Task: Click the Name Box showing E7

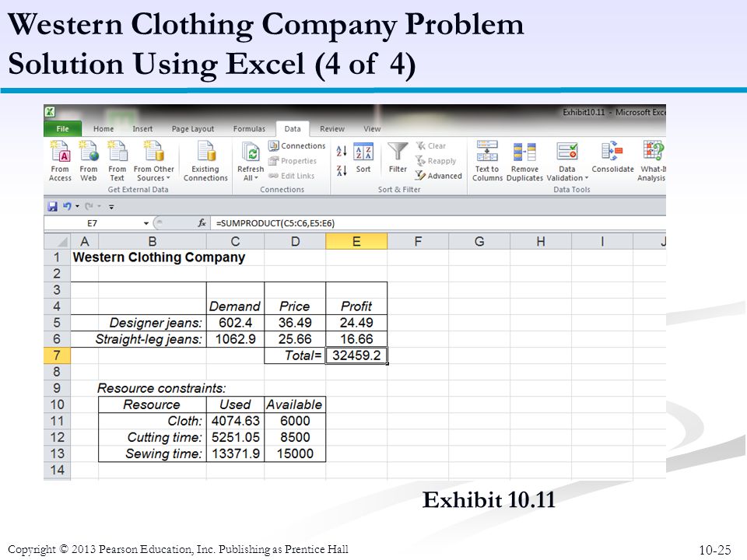Action: (93, 223)
